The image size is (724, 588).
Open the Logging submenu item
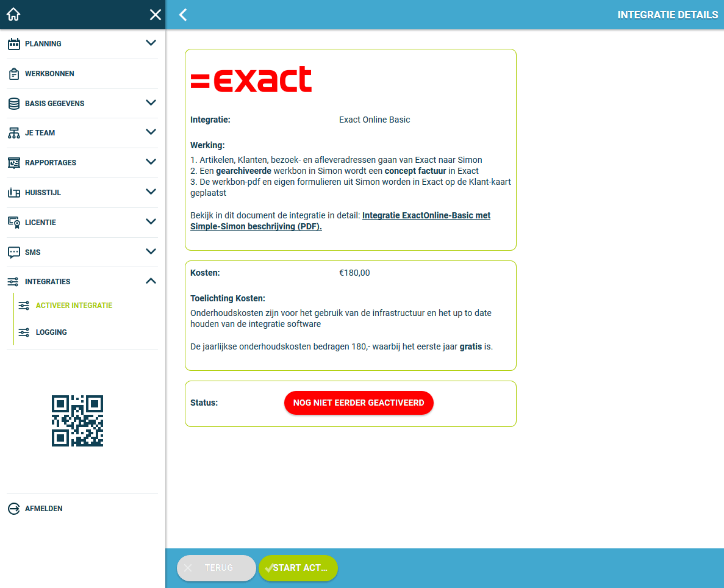pyautogui.click(x=51, y=332)
